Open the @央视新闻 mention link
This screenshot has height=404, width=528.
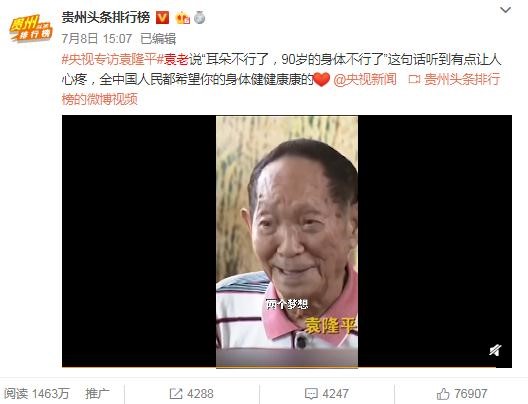[x=365, y=79]
